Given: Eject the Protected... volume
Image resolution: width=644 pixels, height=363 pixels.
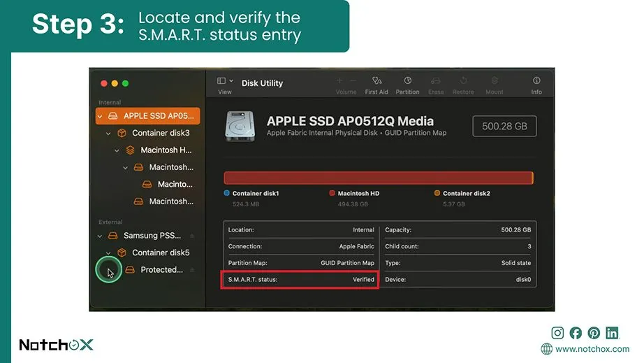Looking at the screenshot, I should (x=192, y=270).
